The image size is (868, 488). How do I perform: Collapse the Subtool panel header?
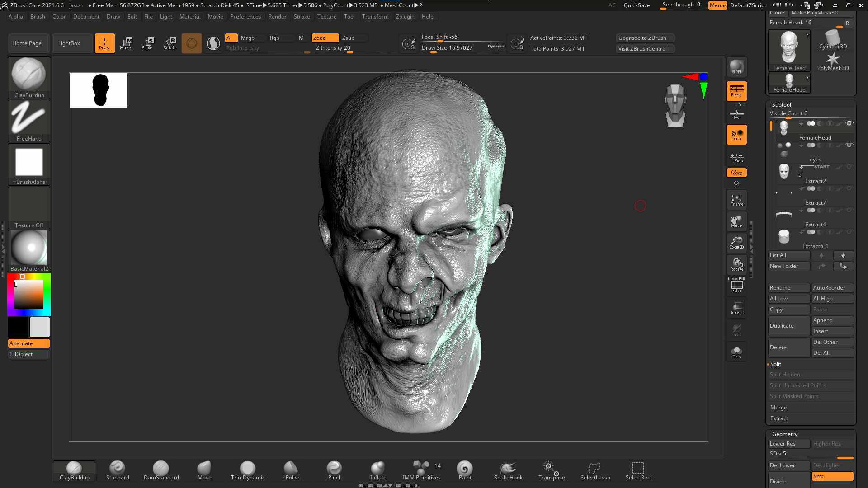tap(782, 104)
